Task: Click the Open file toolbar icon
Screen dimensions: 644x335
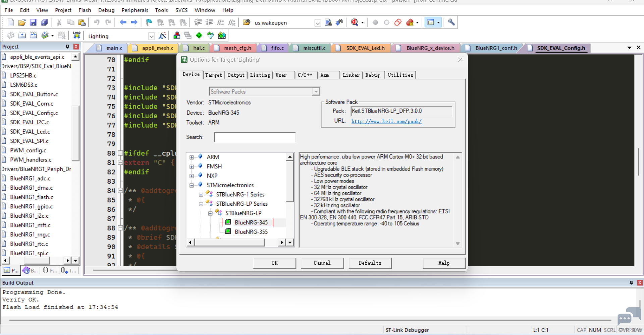Action: point(22,22)
